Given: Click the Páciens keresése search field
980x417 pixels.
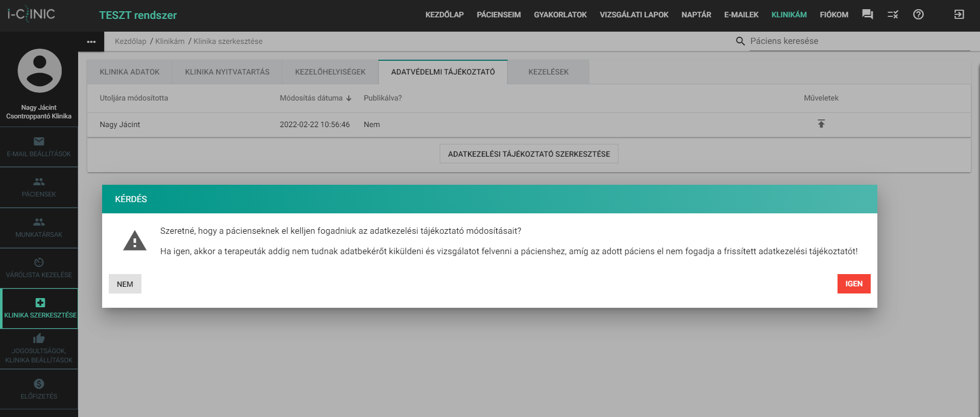Looking at the screenshot, I should pos(859,41).
